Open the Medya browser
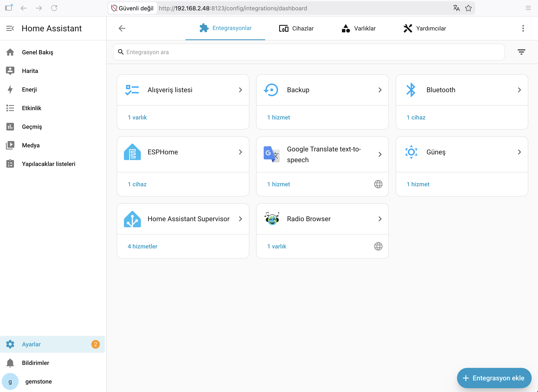538x392 pixels. 52,145
